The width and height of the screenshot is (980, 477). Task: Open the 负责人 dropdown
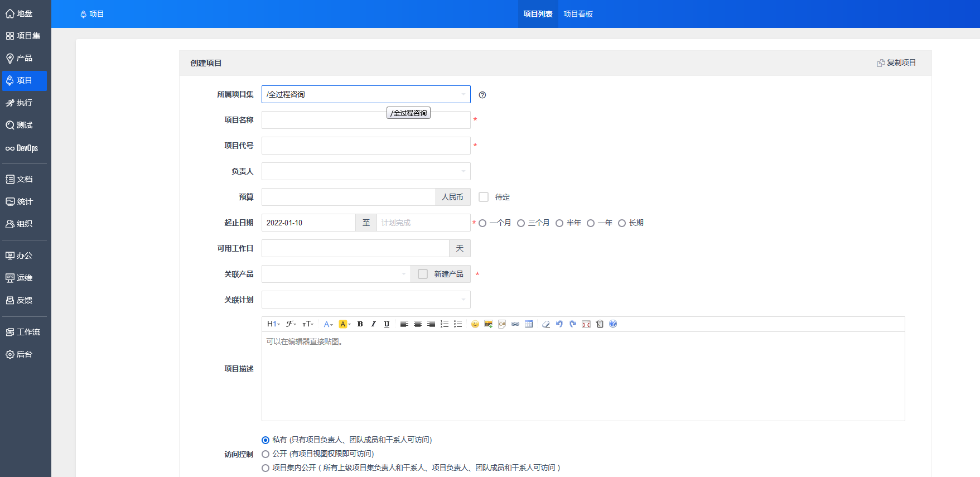click(366, 171)
